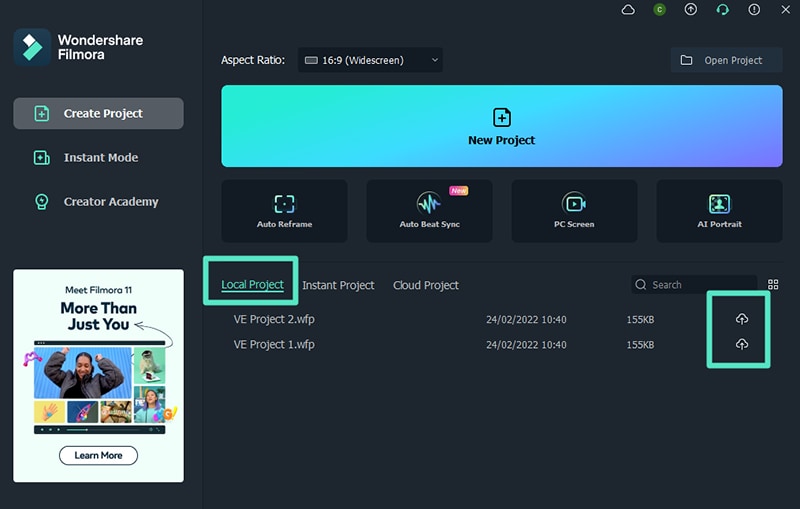Click the Open Project button
The width and height of the screenshot is (800, 509).
pos(726,60)
